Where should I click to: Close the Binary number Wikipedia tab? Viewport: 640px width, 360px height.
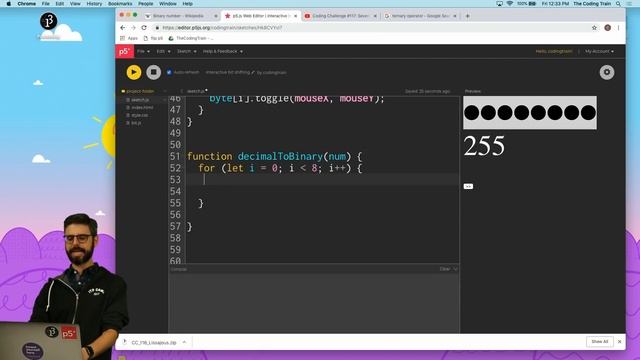216,16
